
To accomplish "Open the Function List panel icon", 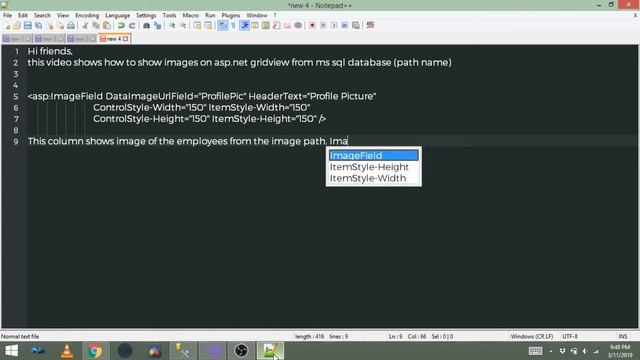I will [276, 26].
